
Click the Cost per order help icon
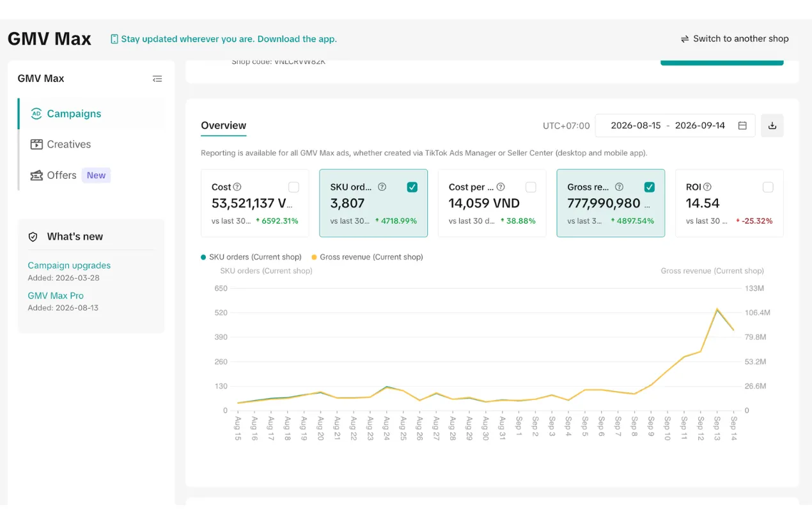click(x=501, y=187)
